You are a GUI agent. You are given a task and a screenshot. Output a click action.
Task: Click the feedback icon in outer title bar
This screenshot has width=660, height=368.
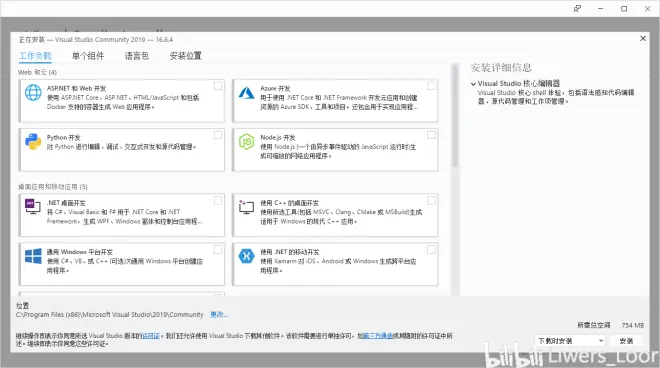pyautogui.click(x=578, y=8)
